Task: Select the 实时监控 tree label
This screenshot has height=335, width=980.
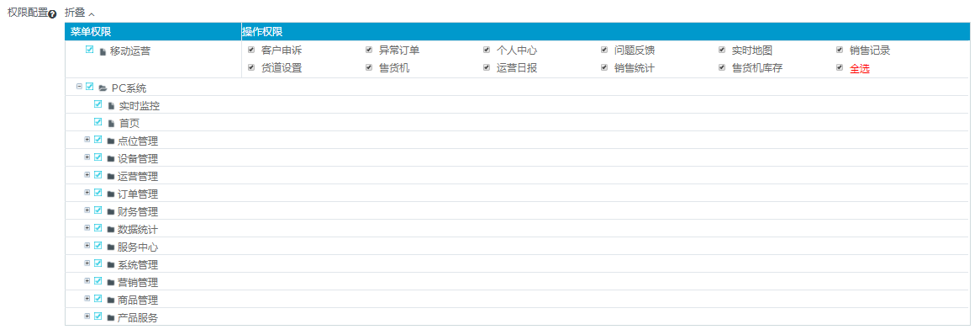Action: 140,106
